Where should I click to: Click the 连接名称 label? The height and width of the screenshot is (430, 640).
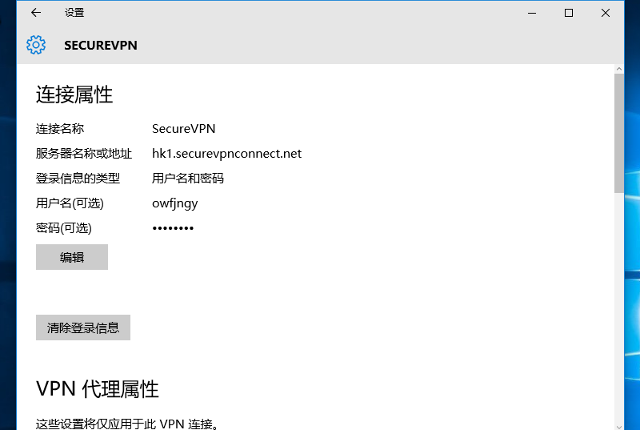60,129
